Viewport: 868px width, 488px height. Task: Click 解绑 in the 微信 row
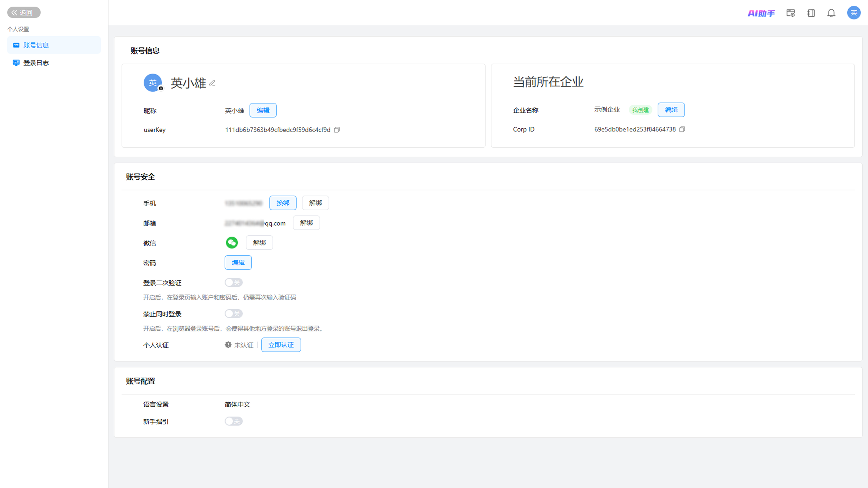pos(259,243)
